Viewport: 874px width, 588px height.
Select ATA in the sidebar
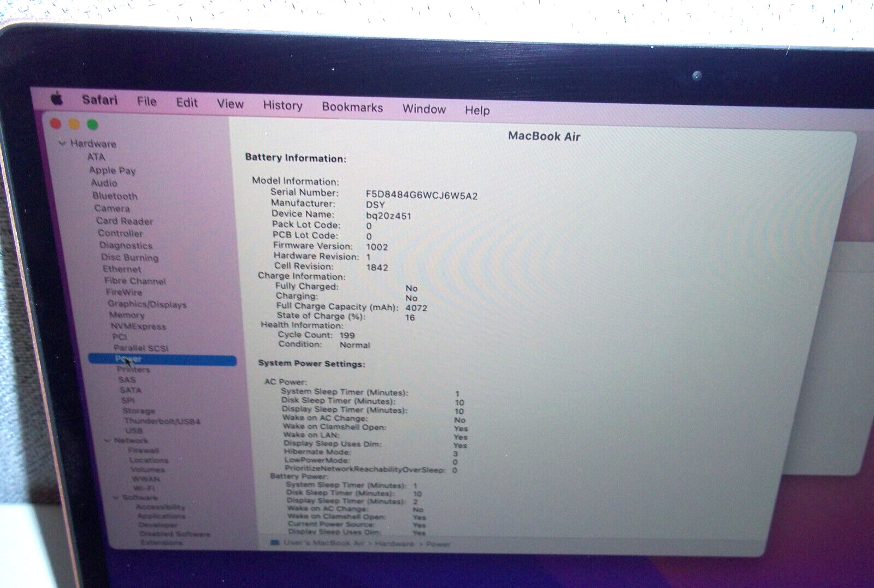coord(96,157)
